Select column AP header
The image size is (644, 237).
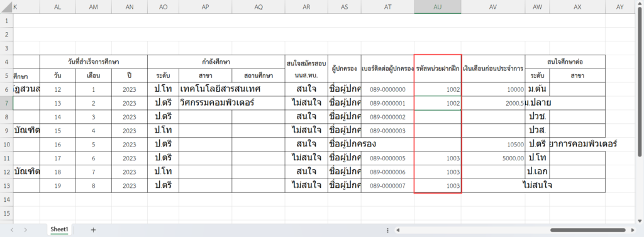pyautogui.click(x=206, y=6)
